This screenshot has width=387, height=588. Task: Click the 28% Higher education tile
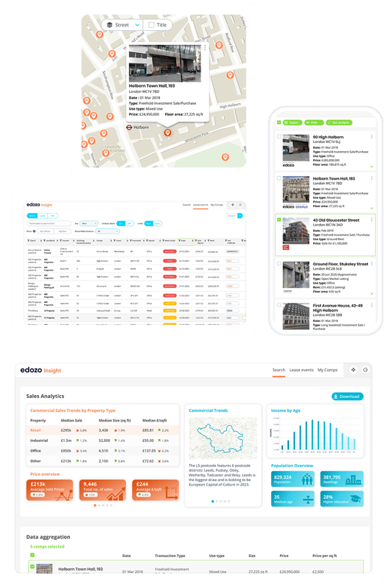click(x=341, y=499)
